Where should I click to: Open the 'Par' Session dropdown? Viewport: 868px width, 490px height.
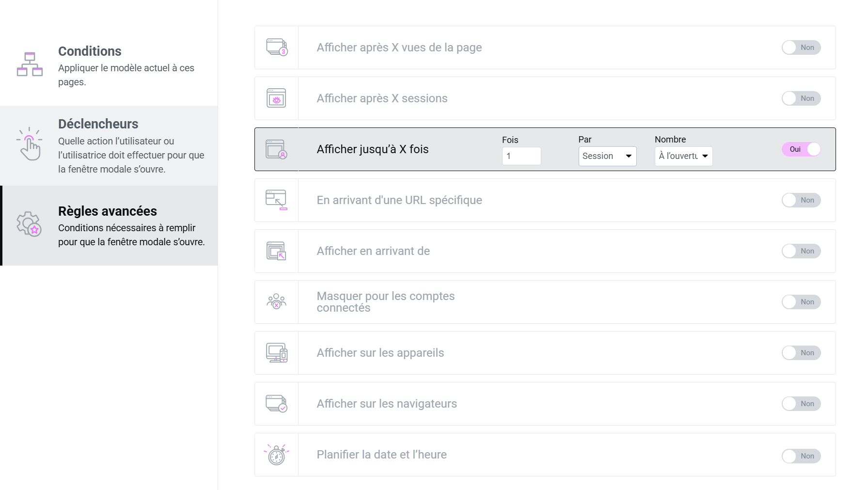pyautogui.click(x=607, y=156)
